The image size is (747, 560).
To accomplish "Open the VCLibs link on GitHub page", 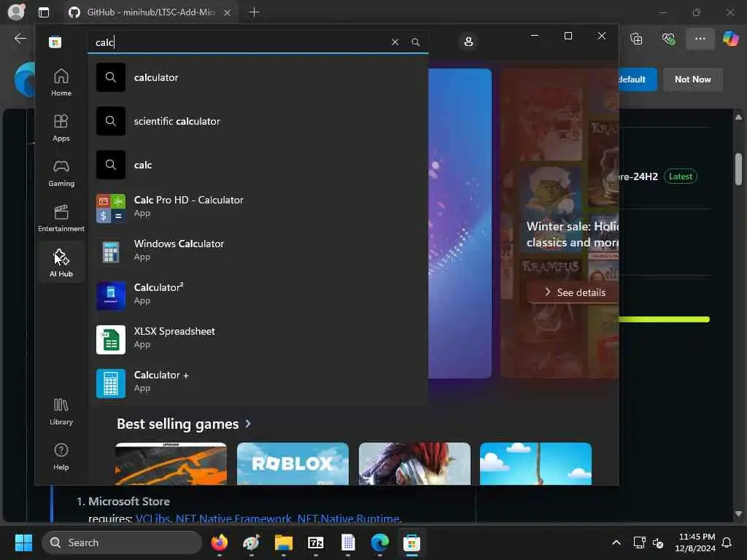I will pos(152,518).
